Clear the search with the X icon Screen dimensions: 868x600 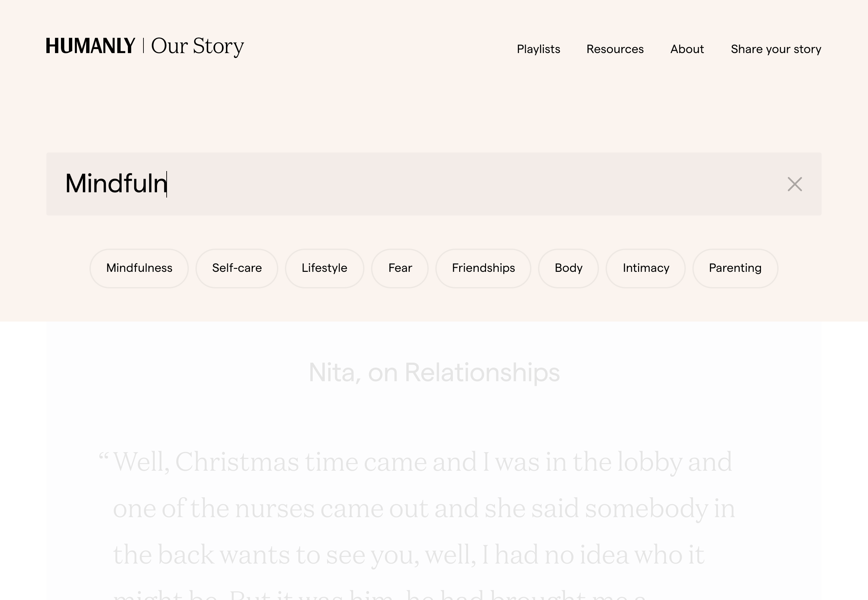794,184
